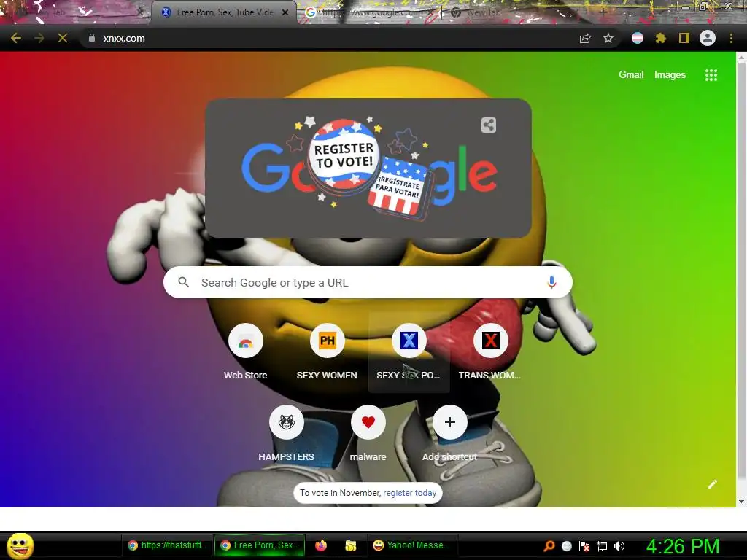
Task: Open the Extensions puzzle piece menu
Action: point(661,38)
